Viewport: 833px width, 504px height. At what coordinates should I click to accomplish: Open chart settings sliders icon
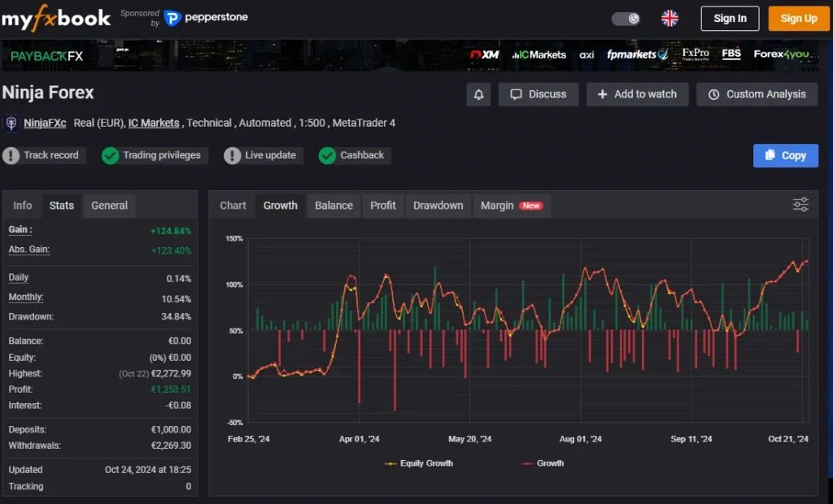pos(800,205)
